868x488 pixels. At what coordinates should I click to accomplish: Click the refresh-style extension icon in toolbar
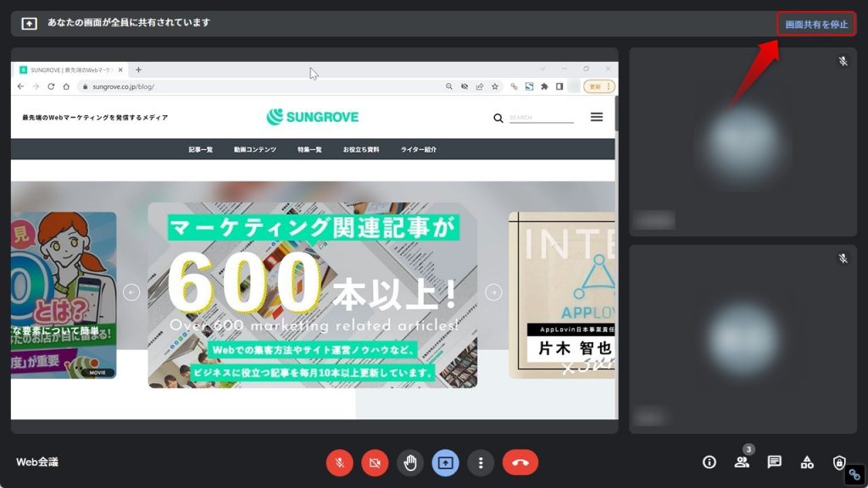click(529, 86)
